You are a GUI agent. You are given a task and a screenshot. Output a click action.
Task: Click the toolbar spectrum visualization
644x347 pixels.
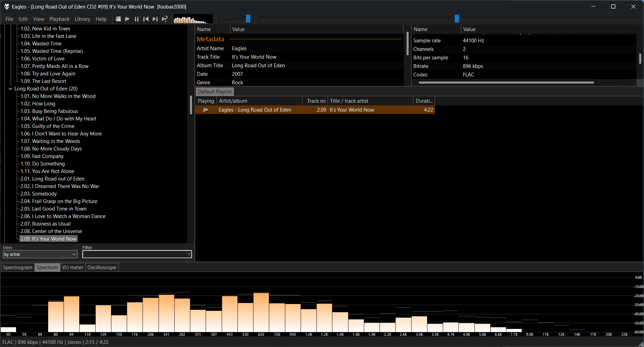193,19
